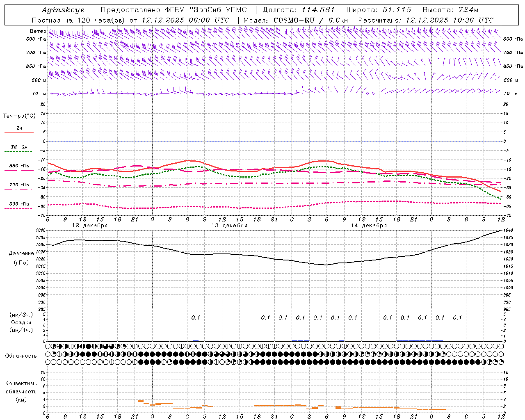
Task: Click the latitude value Широта: 51.115
Action: coord(379,10)
